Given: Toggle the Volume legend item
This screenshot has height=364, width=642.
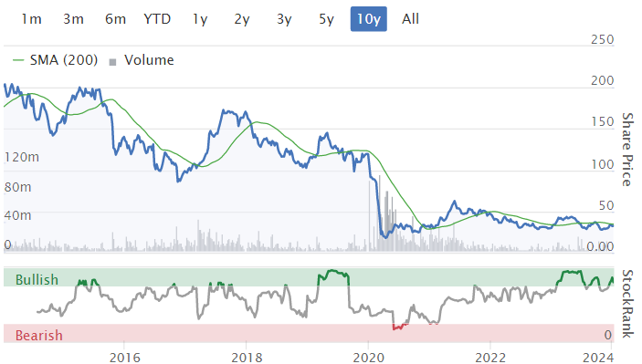Looking at the screenshot, I should pos(142,60).
